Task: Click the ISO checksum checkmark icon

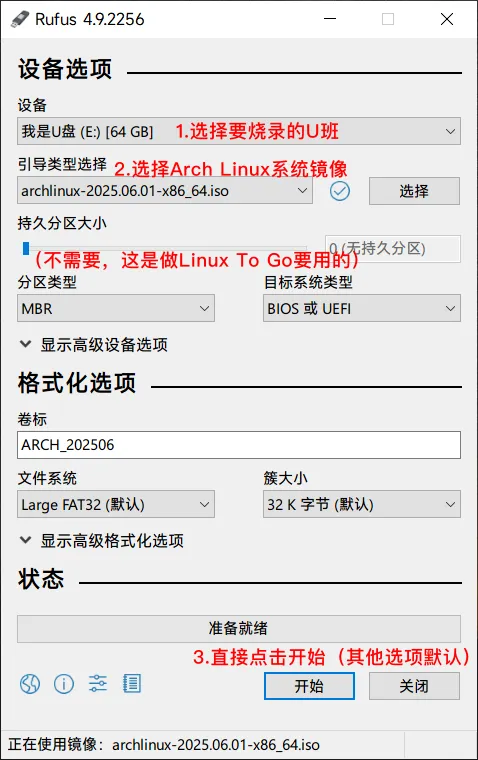Action: coord(340,191)
